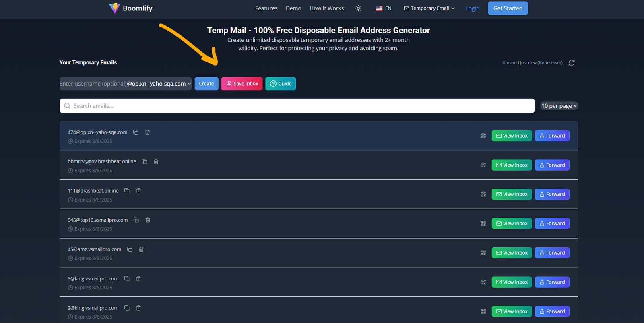Forward the 474@op.xn--yaho-sqa.com email
Screen dimensions: 644x323
(552, 136)
